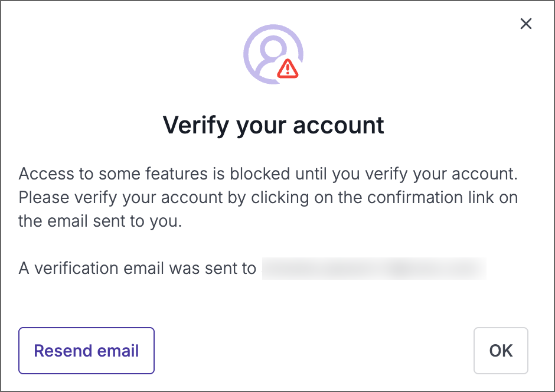Click the verification instructions paragraph
The height and width of the screenshot is (392, 555).
pos(269,197)
